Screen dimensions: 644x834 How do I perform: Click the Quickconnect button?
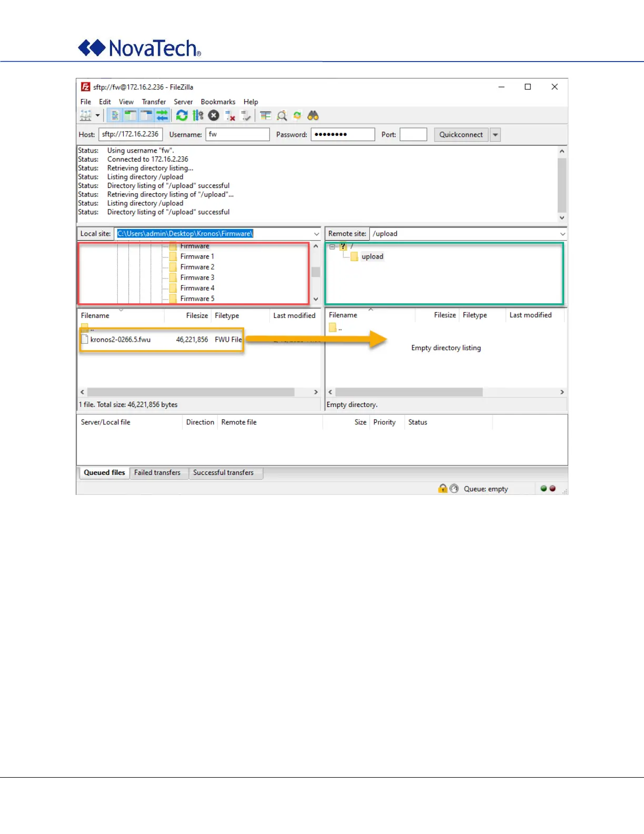pyautogui.click(x=461, y=134)
